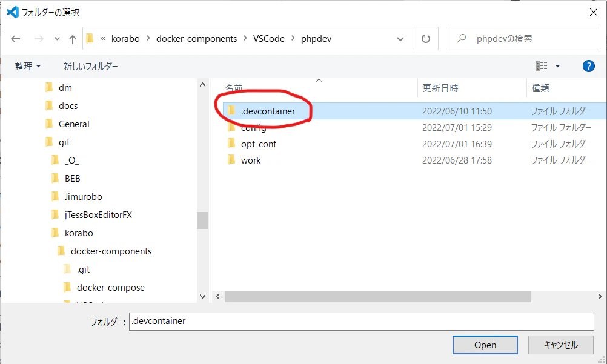This screenshot has height=364, width=607.
Task: Open the recent locations dropdown arrow
Action: click(57, 39)
